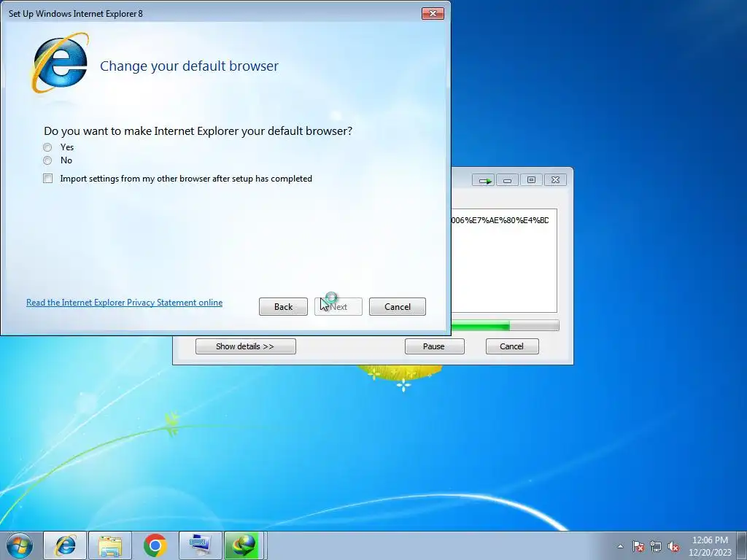
Task: Select the Yes radio button
Action: pyautogui.click(x=47, y=147)
